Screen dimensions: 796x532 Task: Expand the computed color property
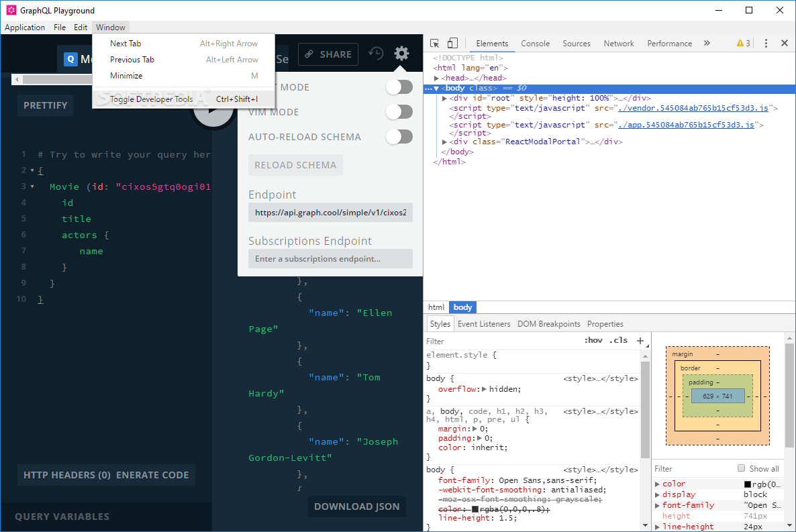pyautogui.click(x=658, y=484)
